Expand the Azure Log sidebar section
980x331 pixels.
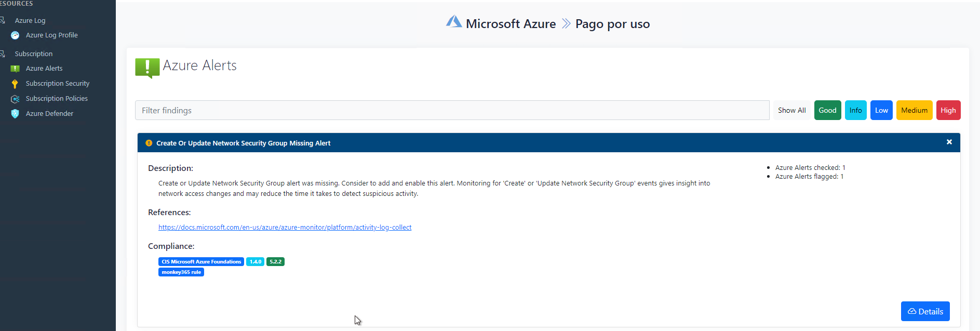click(30, 21)
